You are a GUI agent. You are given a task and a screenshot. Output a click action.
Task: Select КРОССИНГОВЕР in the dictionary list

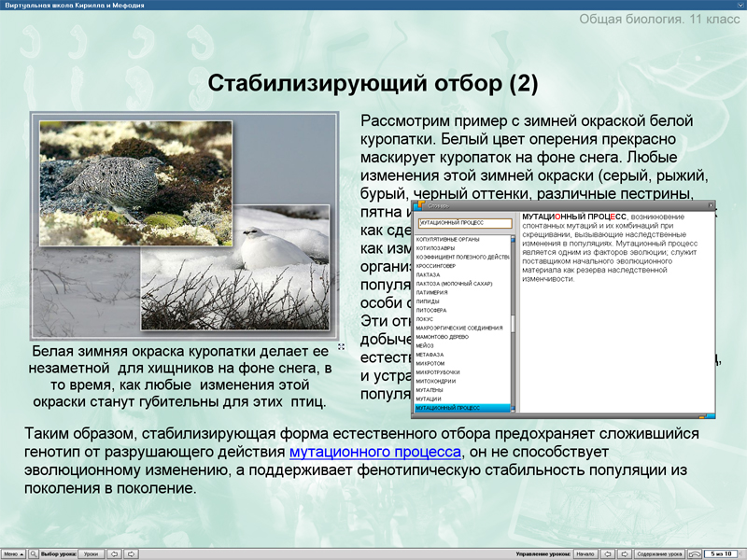[x=437, y=266]
